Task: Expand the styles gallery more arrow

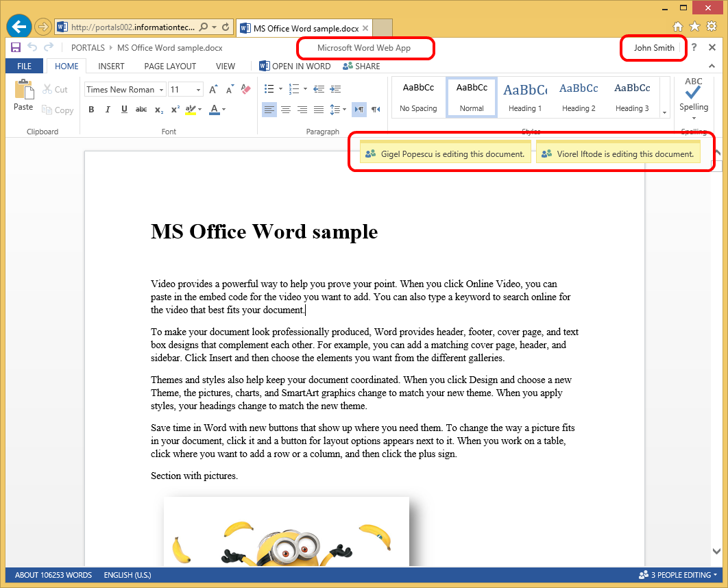Action: (664, 113)
